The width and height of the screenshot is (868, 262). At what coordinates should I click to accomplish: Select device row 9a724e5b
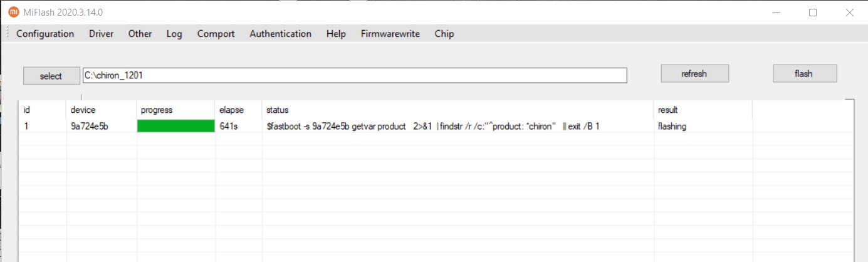pos(90,126)
